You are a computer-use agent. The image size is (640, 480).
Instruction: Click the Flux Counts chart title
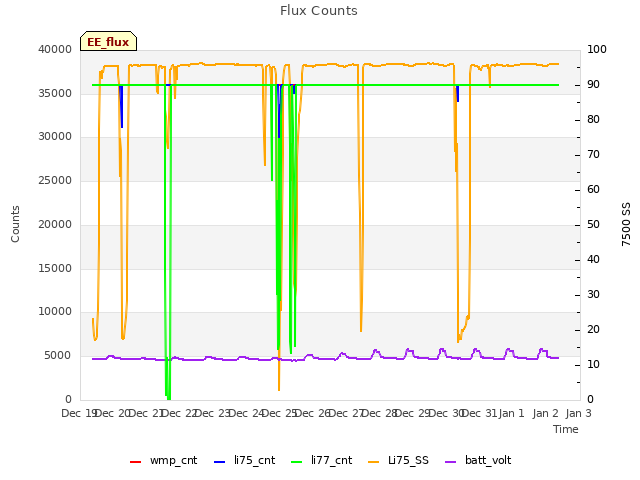click(x=319, y=11)
